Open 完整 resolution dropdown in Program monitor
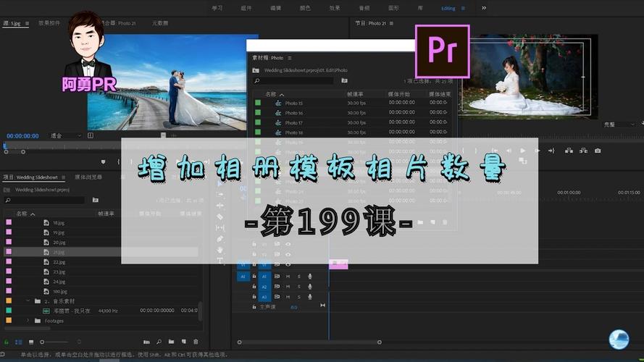The height and width of the screenshot is (362, 644). pos(619,125)
